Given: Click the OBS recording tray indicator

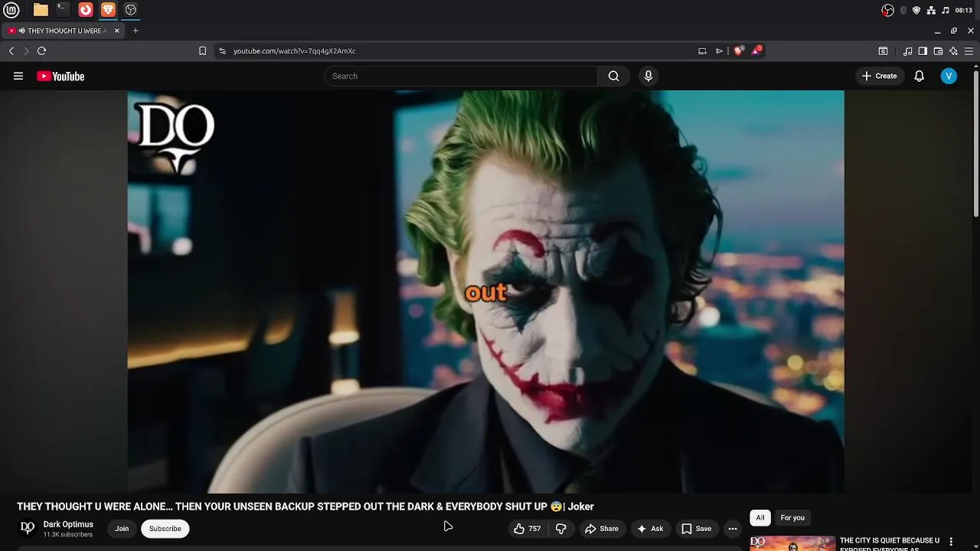Looking at the screenshot, I should click(x=887, y=10).
